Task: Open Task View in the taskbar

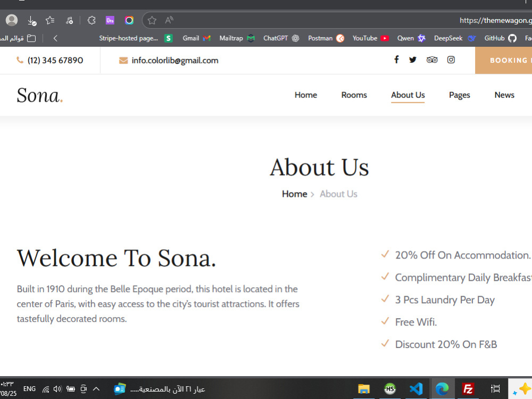Action: pos(495,389)
